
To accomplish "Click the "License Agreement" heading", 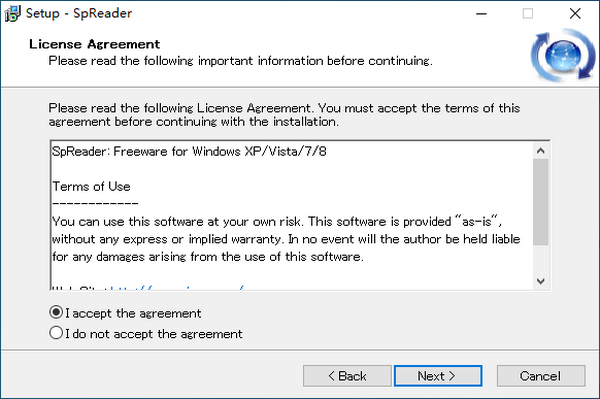I will 95,44.
